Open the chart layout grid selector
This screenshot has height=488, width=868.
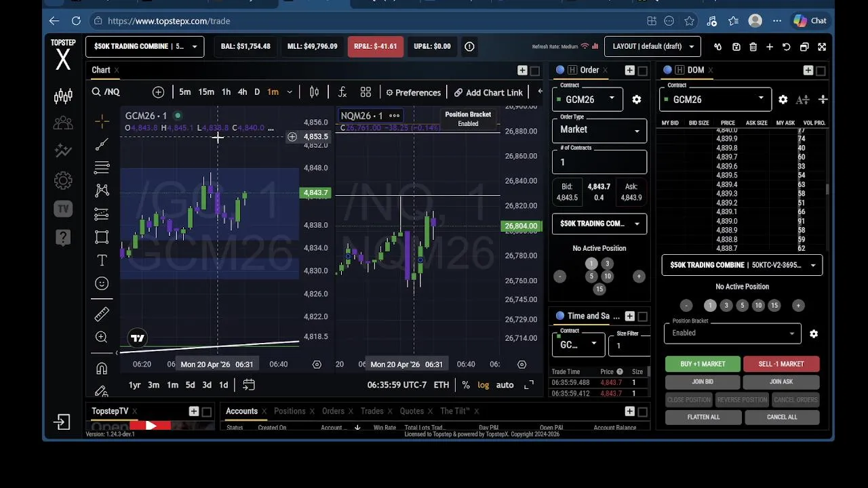[x=366, y=92]
